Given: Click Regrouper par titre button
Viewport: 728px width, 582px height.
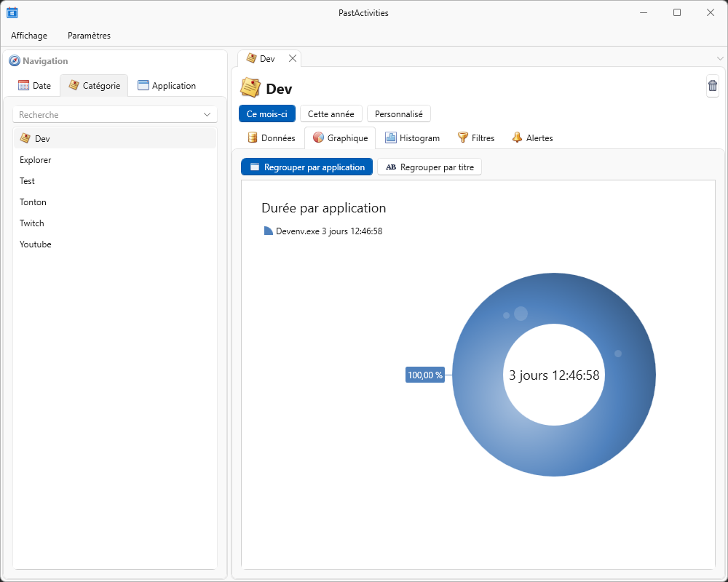Looking at the screenshot, I should tap(430, 167).
